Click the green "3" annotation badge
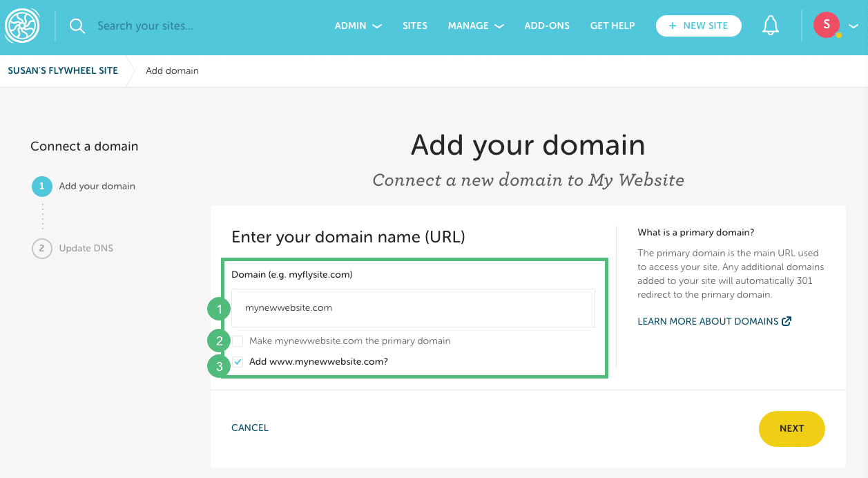 [x=218, y=366]
